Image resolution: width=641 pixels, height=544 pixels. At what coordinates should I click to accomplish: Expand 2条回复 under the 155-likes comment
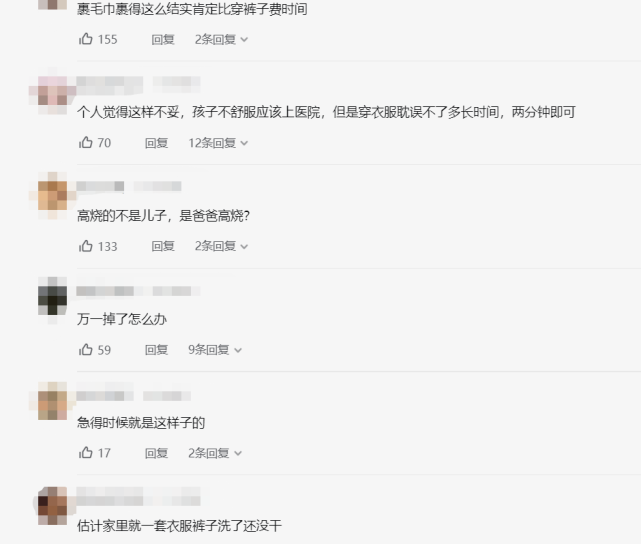(x=221, y=39)
